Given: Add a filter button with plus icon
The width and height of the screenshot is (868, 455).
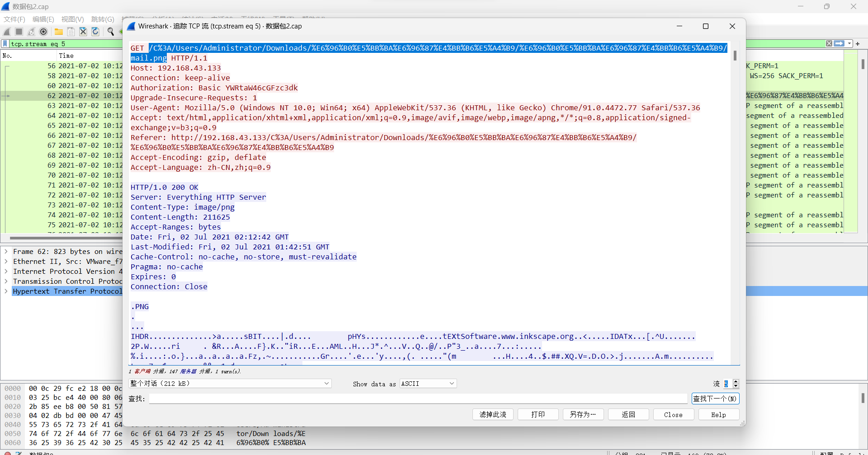Looking at the screenshot, I should tap(858, 44).
